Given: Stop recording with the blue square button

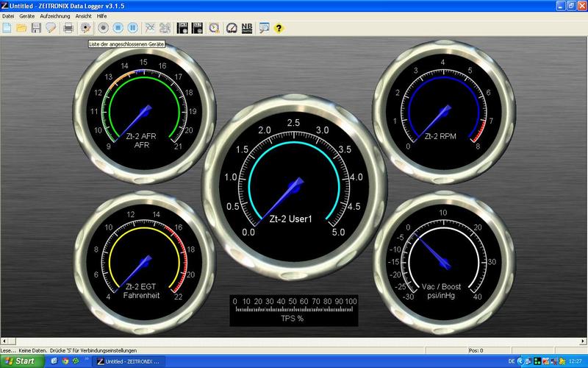Looking at the screenshot, I should click(x=118, y=28).
